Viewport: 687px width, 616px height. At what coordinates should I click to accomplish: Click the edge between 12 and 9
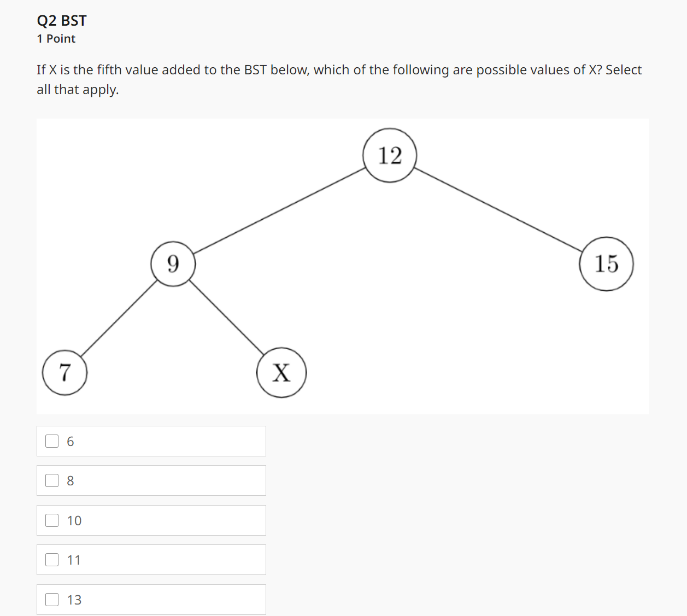281,209
